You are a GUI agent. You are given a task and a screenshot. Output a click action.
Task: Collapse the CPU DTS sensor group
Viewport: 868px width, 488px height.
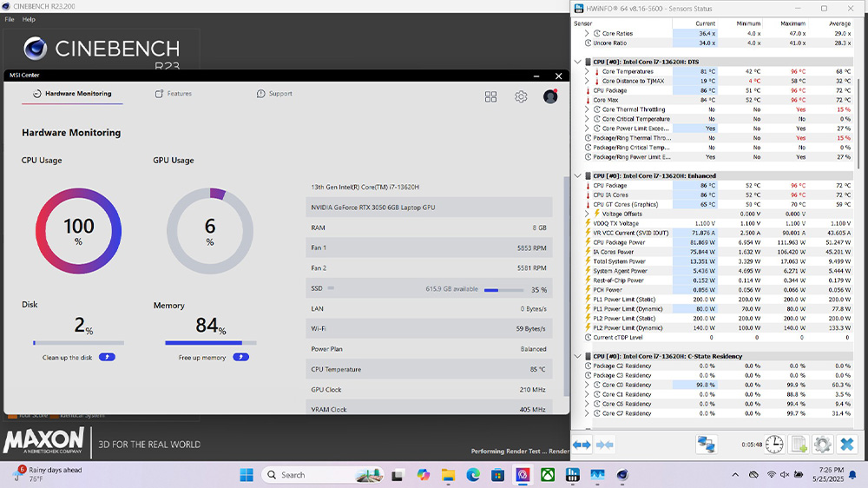578,62
